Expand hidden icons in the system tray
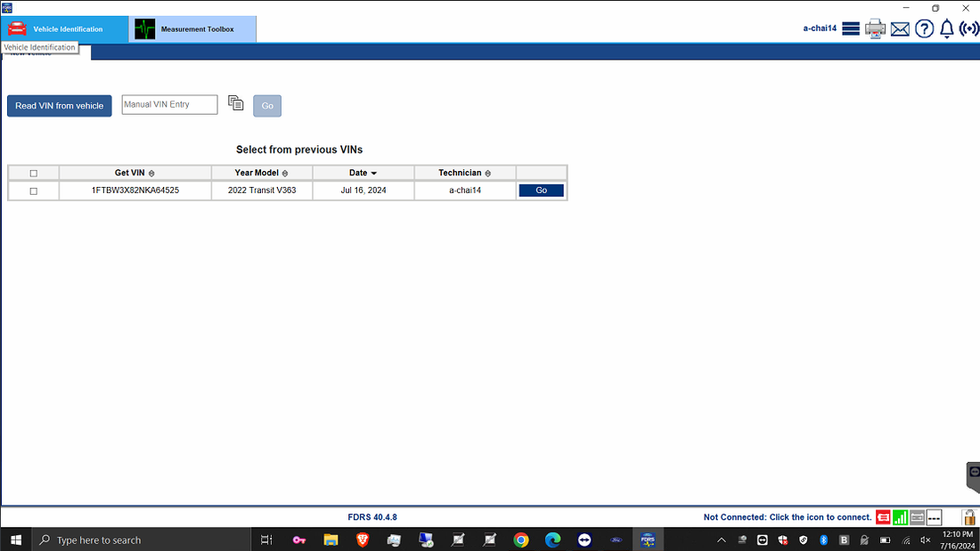The width and height of the screenshot is (980, 551). tap(721, 539)
